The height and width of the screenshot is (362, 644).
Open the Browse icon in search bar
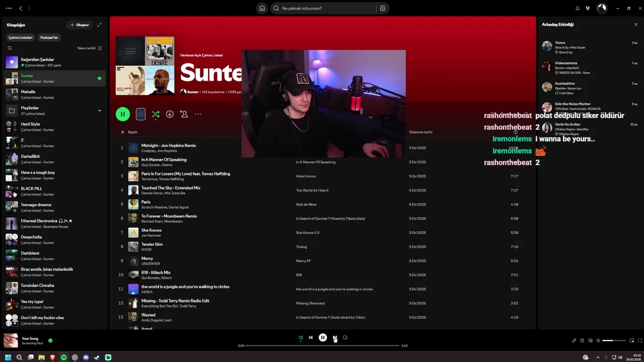point(382,8)
